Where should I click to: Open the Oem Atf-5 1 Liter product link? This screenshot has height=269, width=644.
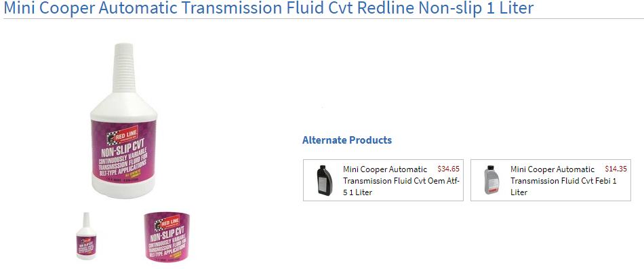pos(401,181)
